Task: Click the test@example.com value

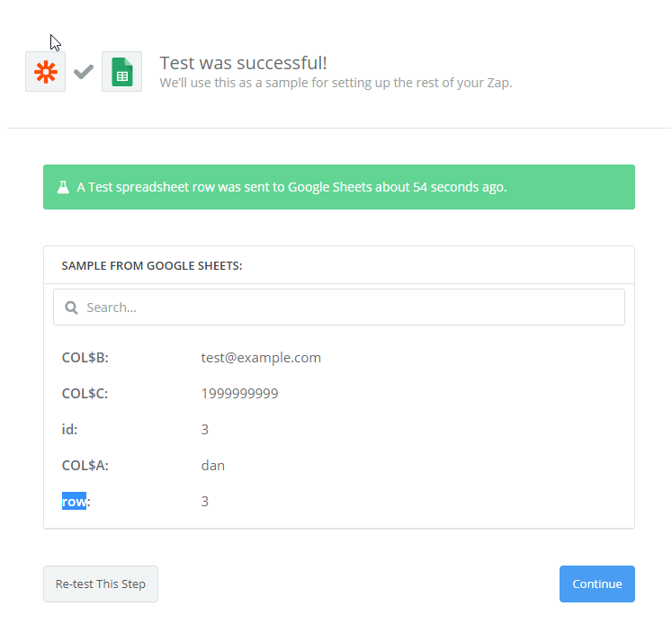Action: pos(261,358)
